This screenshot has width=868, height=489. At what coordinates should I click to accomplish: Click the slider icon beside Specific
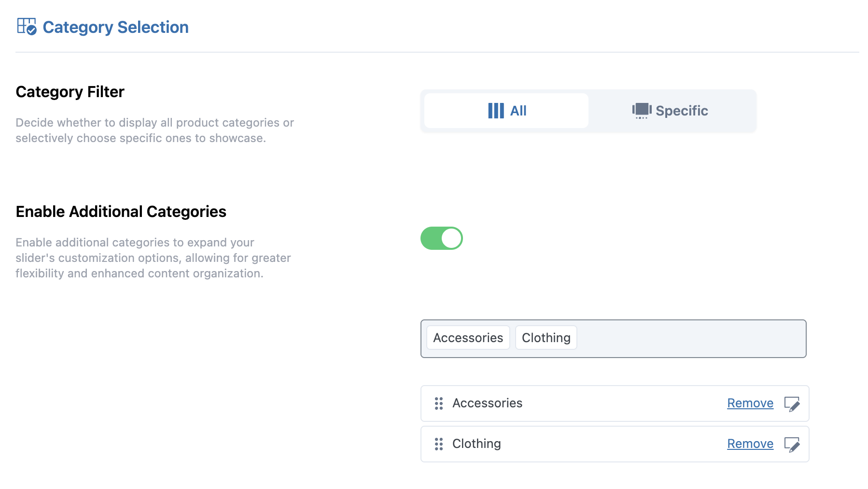pos(642,111)
